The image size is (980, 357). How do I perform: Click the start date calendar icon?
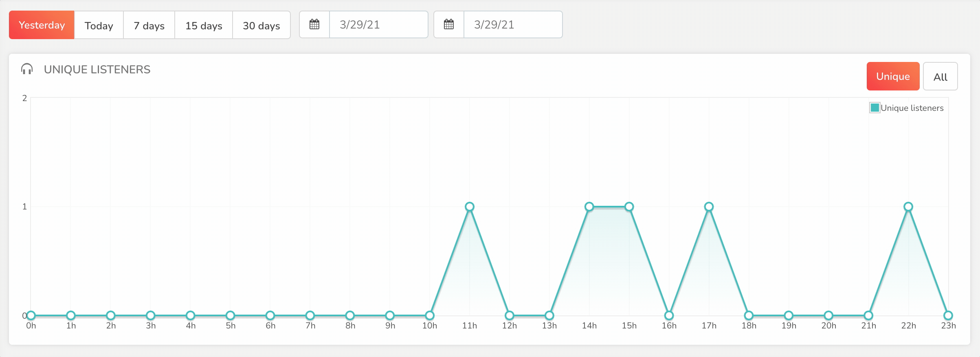pos(314,24)
